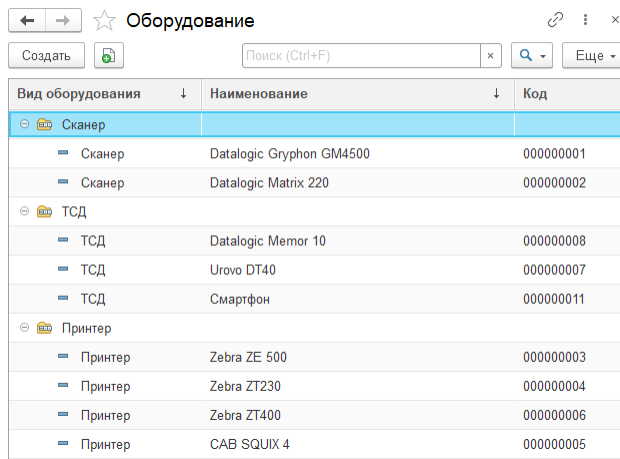Viewport: 620px width, 459px height.
Task: Clear the search field with the x
Action: pyautogui.click(x=490, y=56)
